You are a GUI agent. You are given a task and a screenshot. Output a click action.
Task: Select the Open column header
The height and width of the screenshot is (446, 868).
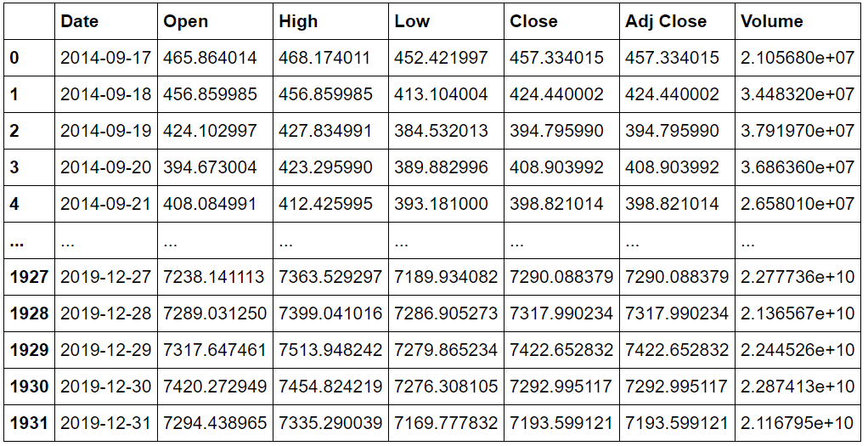point(185,21)
